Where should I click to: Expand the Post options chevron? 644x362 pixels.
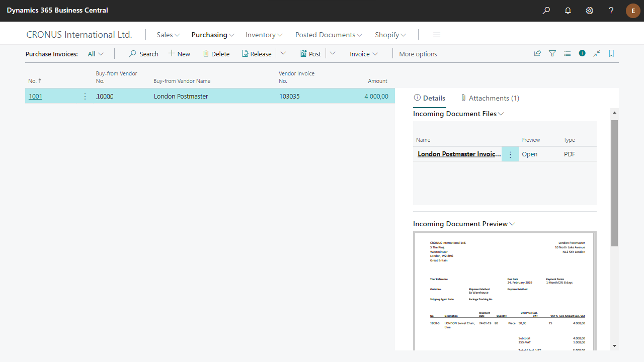click(x=333, y=53)
